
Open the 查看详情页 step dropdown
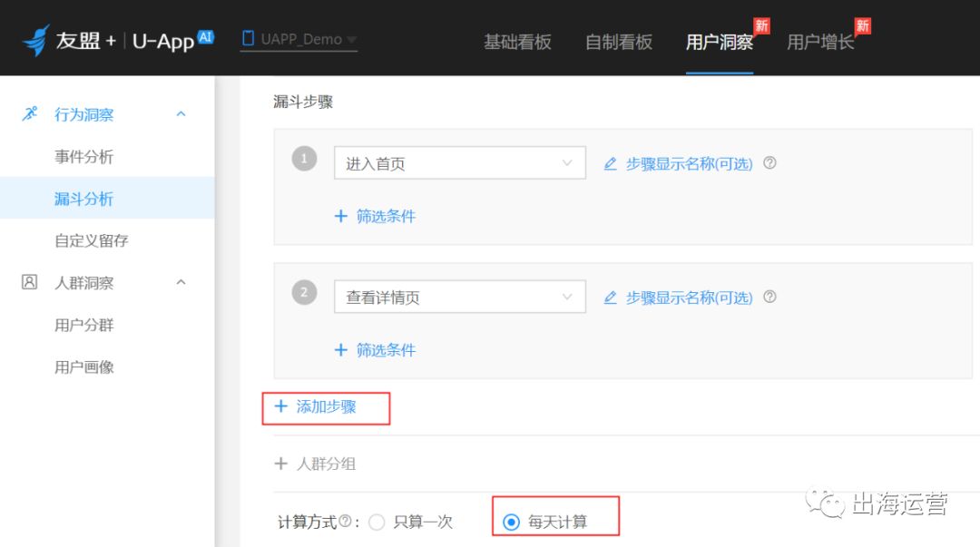tap(460, 298)
